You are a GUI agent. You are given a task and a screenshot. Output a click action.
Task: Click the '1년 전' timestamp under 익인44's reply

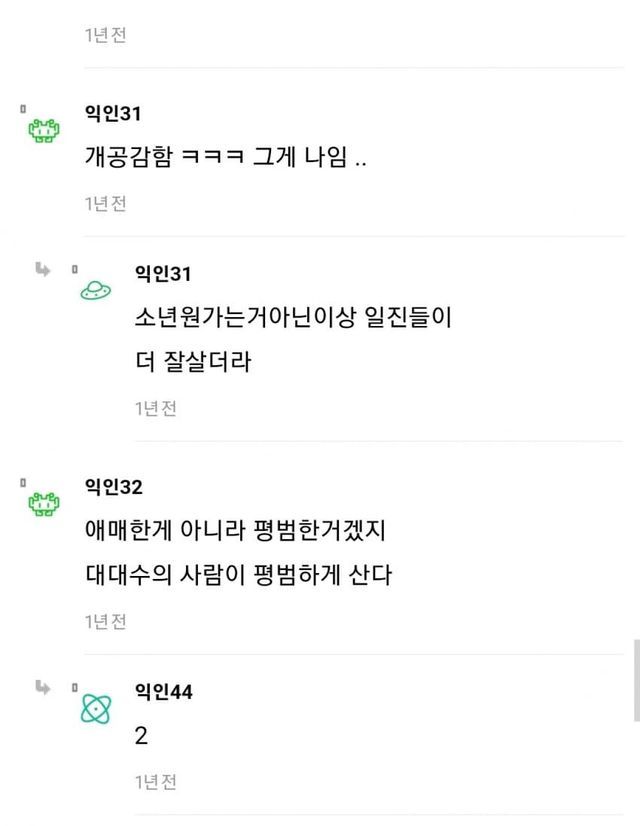click(156, 781)
